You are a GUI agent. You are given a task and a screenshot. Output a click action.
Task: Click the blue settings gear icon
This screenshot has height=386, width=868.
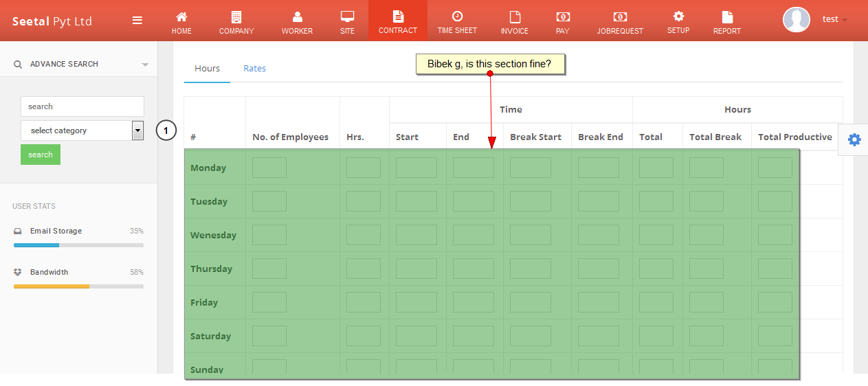[x=854, y=139]
